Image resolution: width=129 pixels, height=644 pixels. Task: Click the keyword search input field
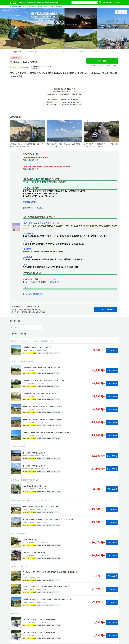tap(84, 2)
